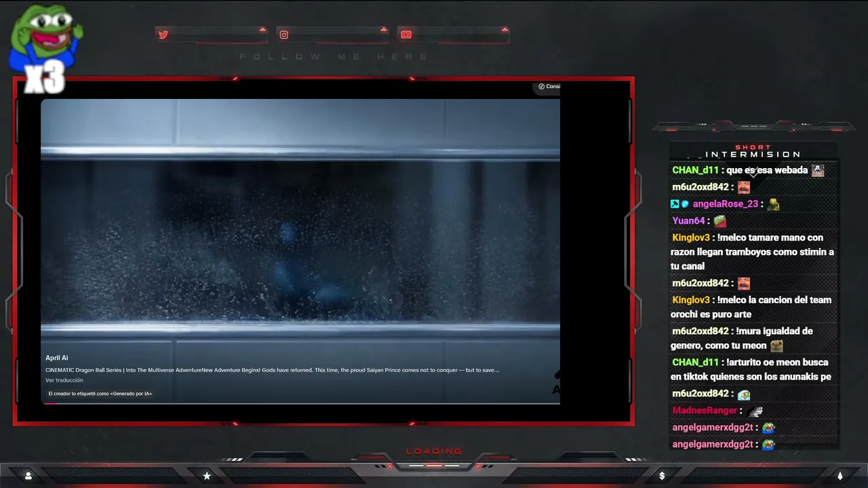Click the 'Ver traducción' link under the caption

pos(64,380)
